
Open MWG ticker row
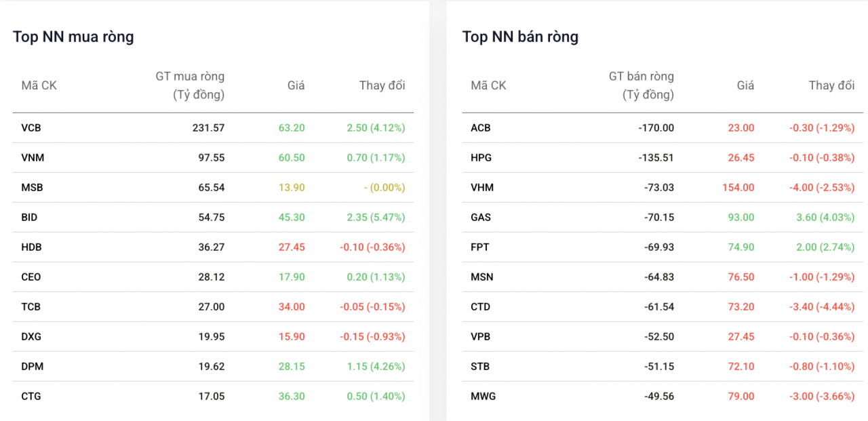(x=484, y=396)
